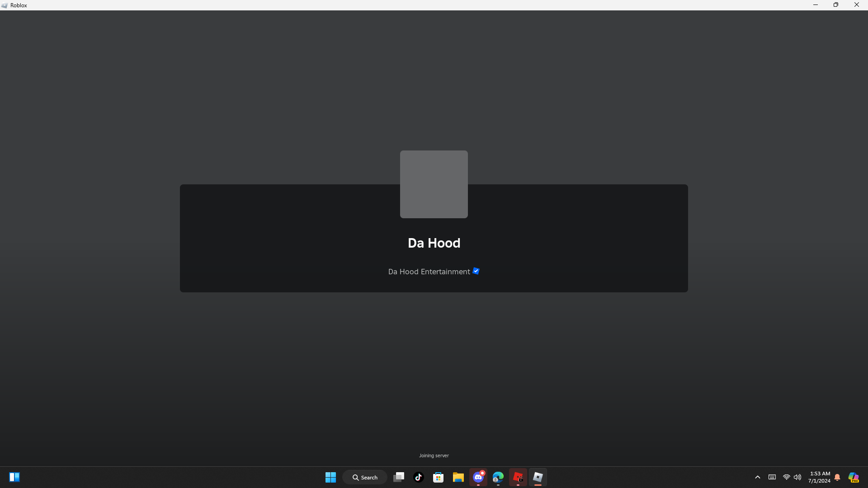Screen dimensions: 868x488
Task: Click the "Da Hood" game title
Action: point(434,243)
